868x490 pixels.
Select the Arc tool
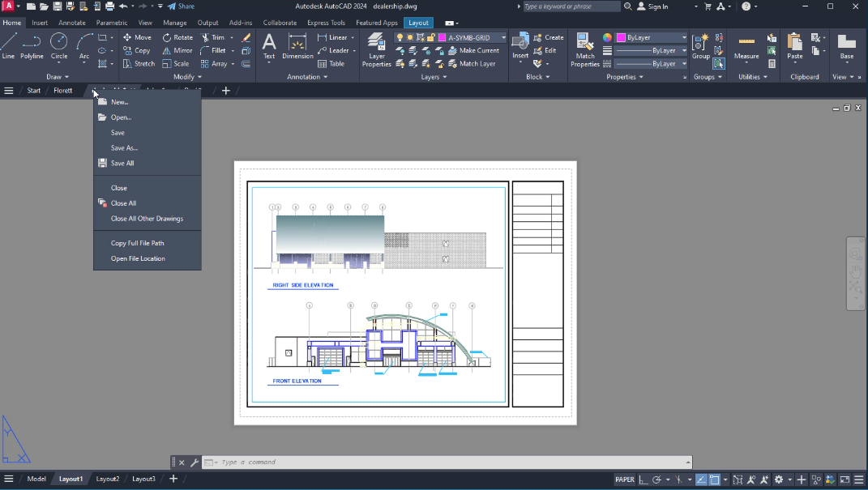click(x=83, y=46)
